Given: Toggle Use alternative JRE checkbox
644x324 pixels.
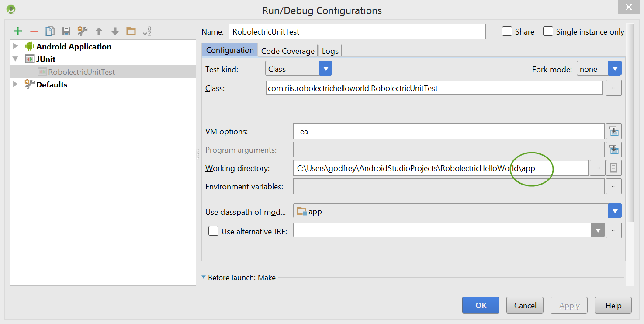Looking at the screenshot, I should (x=213, y=231).
